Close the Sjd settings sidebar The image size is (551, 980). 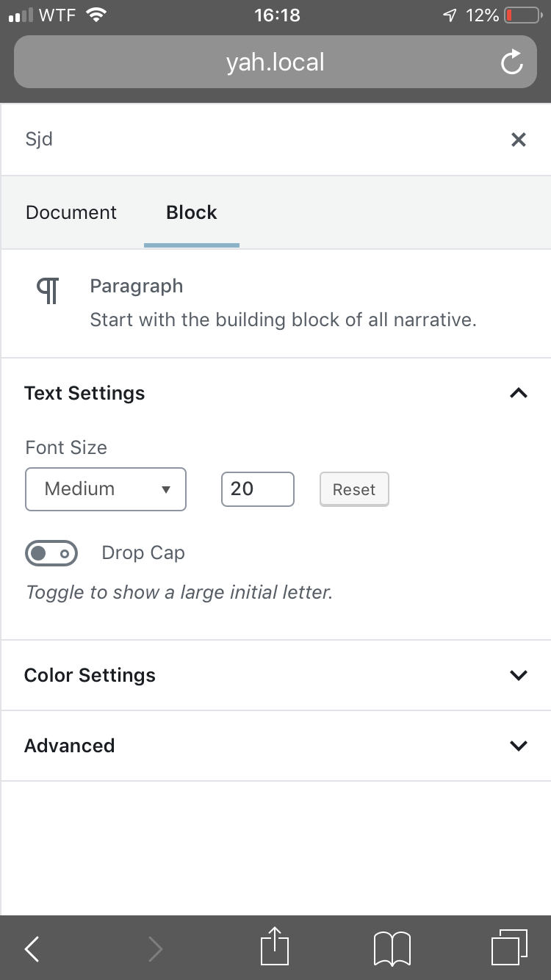519,140
